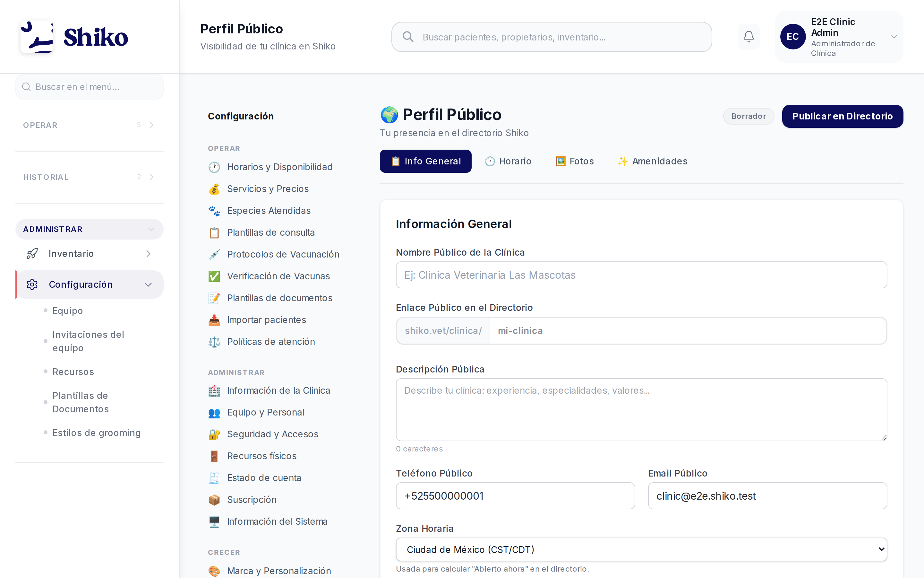Click the Nombre Público de la Clínica field
Screen dimensions: 924x578
click(x=641, y=275)
